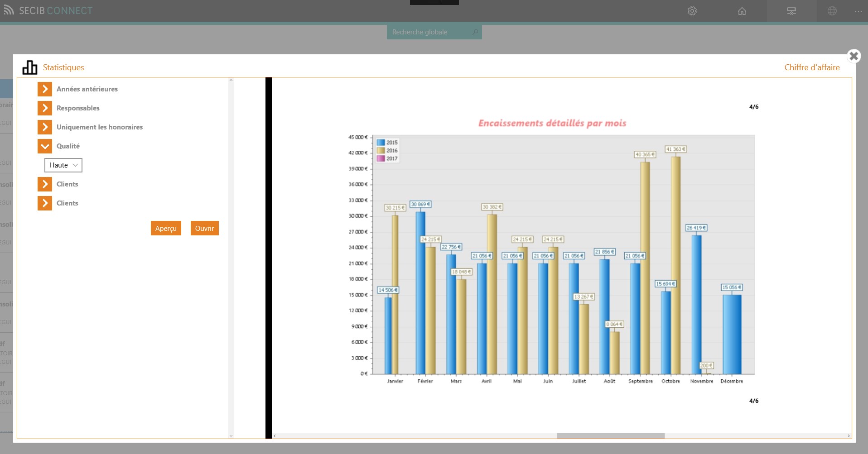Click the Statistiques bar chart icon

pyautogui.click(x=30, y=67)
